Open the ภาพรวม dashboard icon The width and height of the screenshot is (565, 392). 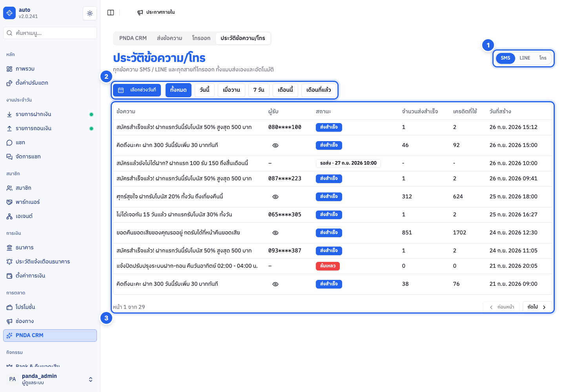point(9,69)
